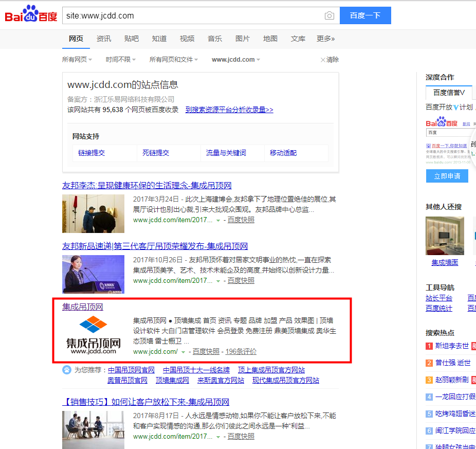This screenshot has height=449, width=476.
Task: Open the 地图 tab
Action: [x=270, y=39]
